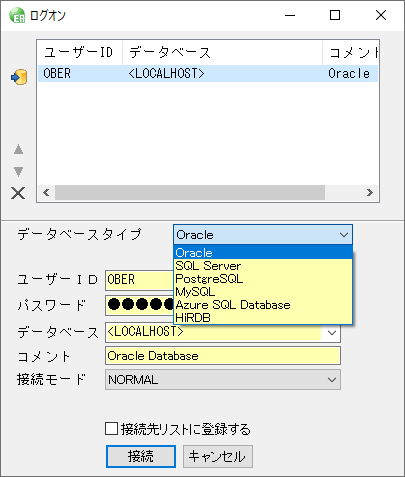
Task: Choose Azure SQL Database in the list
Action: [x=263, y=305]
